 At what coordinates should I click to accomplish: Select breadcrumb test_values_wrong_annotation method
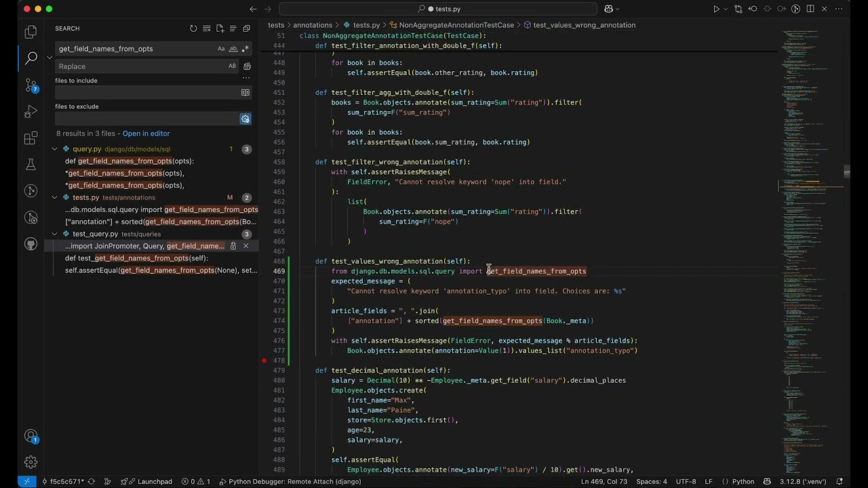pyautogui.click(x=579, y=25)
